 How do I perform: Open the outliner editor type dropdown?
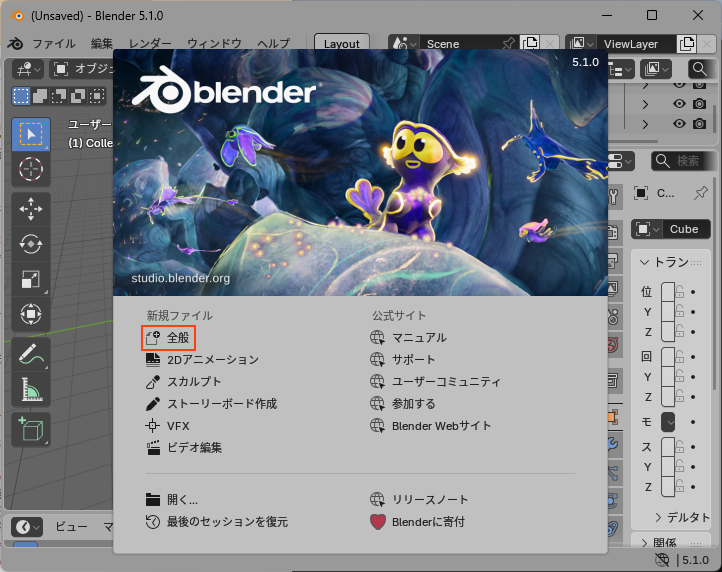click(x=620, y=69)
